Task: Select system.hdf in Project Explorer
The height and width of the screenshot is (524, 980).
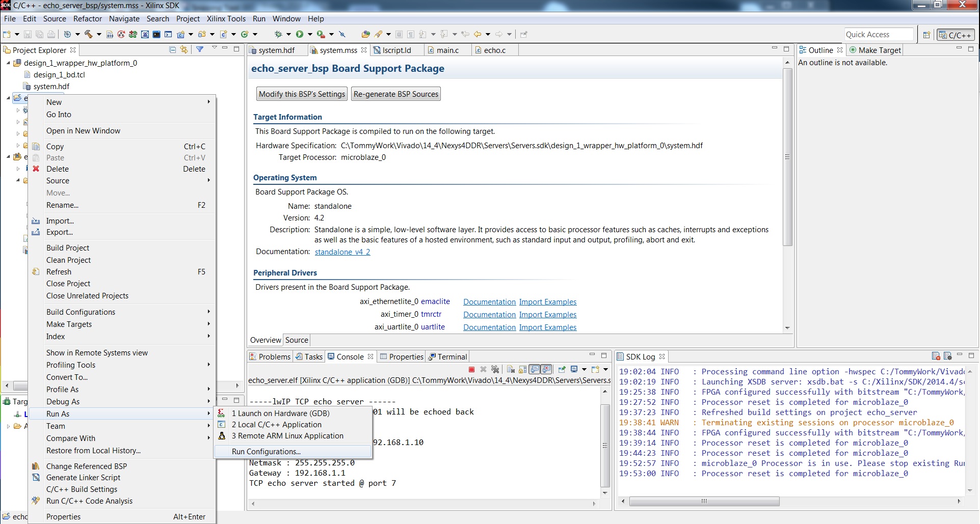Action: [x=51, y=87]
